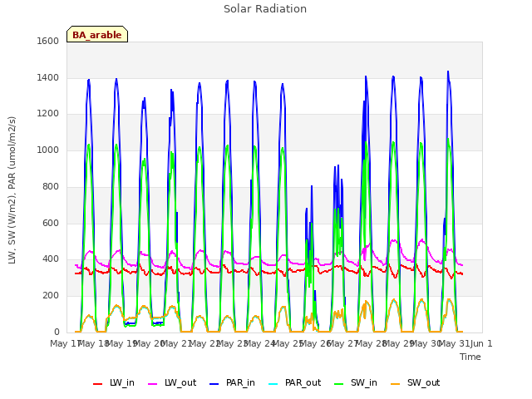Click the cyan PAR_out legend swatch
This screenshot has height=399, width=532.
click(273, 384)
